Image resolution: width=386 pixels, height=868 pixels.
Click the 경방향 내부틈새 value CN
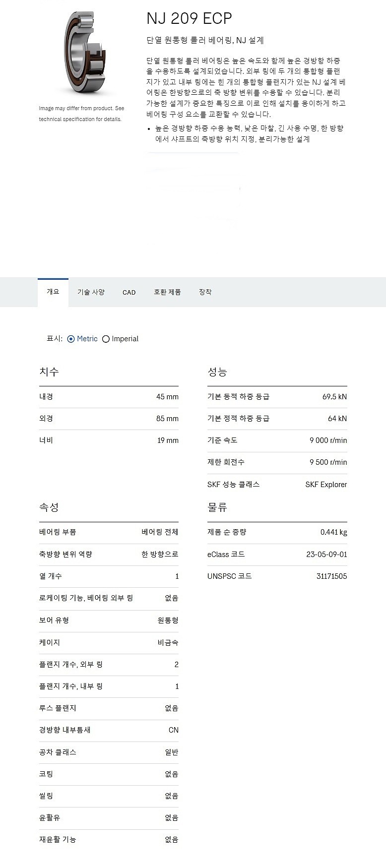pyautogui.click(x=174, y=730)
